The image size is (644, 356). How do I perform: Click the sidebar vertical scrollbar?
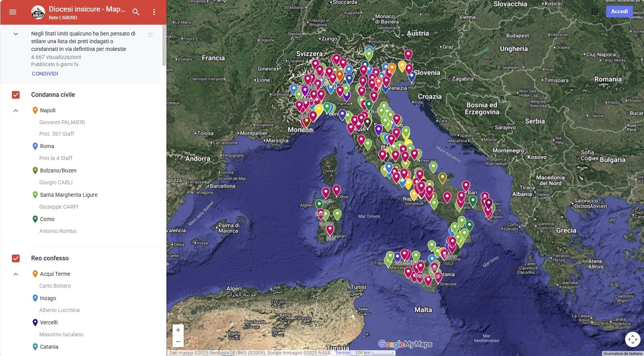pos(164,46)
